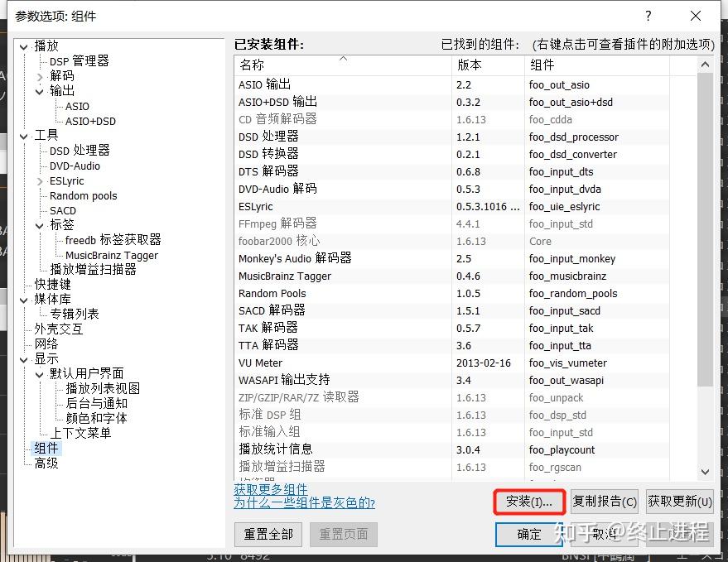The width and height of the screenshot is (728, 562).
Task: Click the component list scrollbar down arrow
Action: point(704,470)
